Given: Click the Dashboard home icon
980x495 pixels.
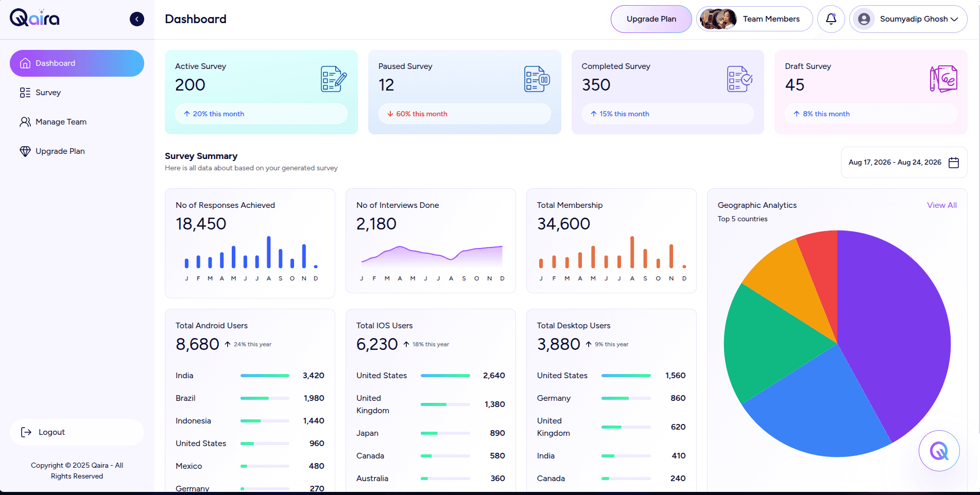Looking at the screenshot, I should click(25, 63).
